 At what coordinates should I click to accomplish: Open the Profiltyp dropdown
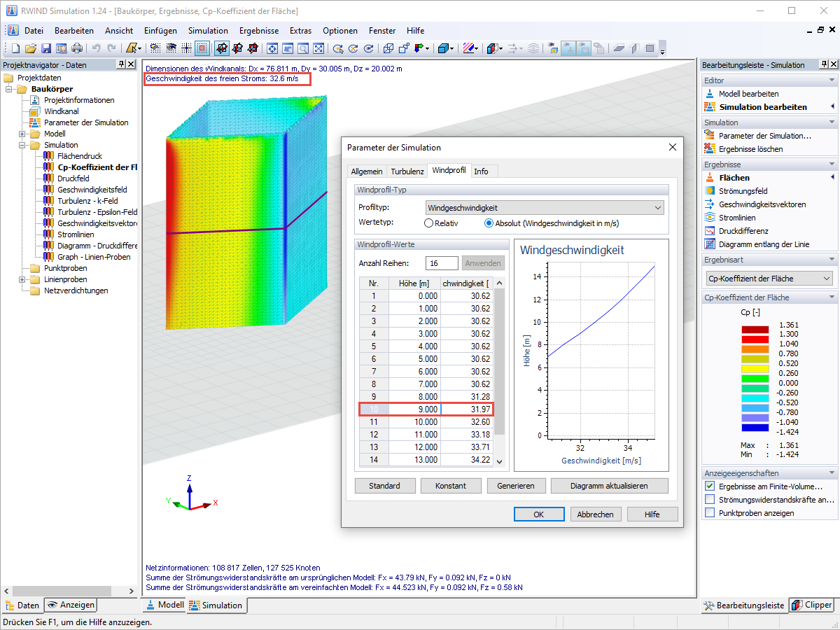545,208
